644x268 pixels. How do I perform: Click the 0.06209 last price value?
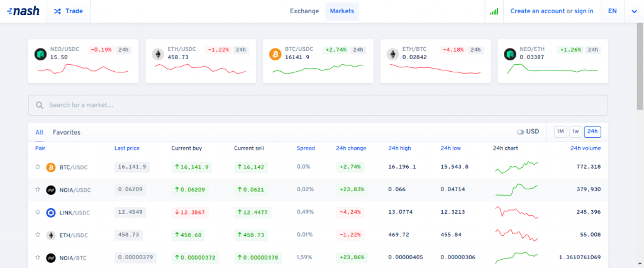click(130, 189)
